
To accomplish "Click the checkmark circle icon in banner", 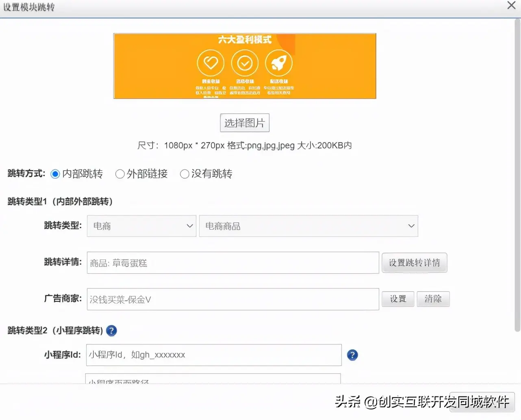I will tap(245, 63).
